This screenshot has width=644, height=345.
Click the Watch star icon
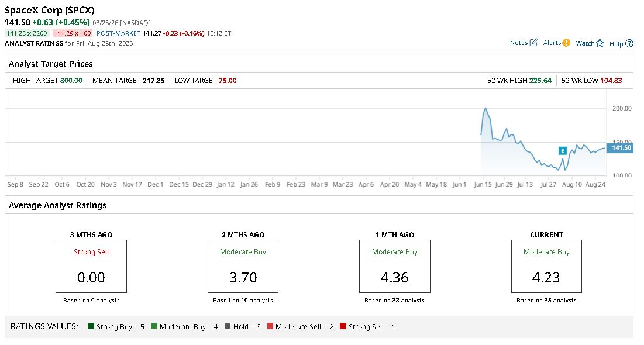(600, 43)
